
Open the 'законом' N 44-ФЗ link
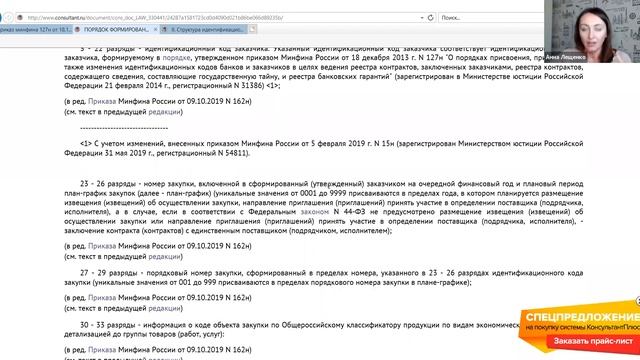click(315, 212)
